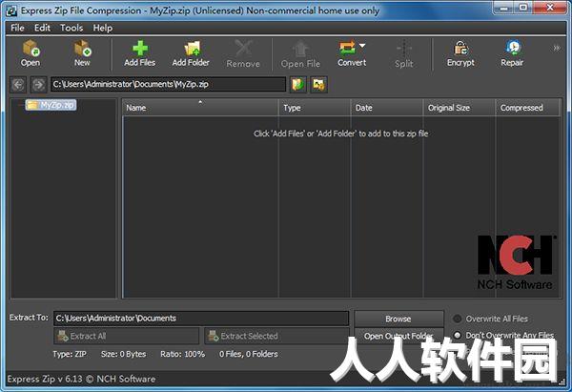This screenshot has width=572, height=392.
Task: Click the green Add Files icon
Action: point(140,53)
